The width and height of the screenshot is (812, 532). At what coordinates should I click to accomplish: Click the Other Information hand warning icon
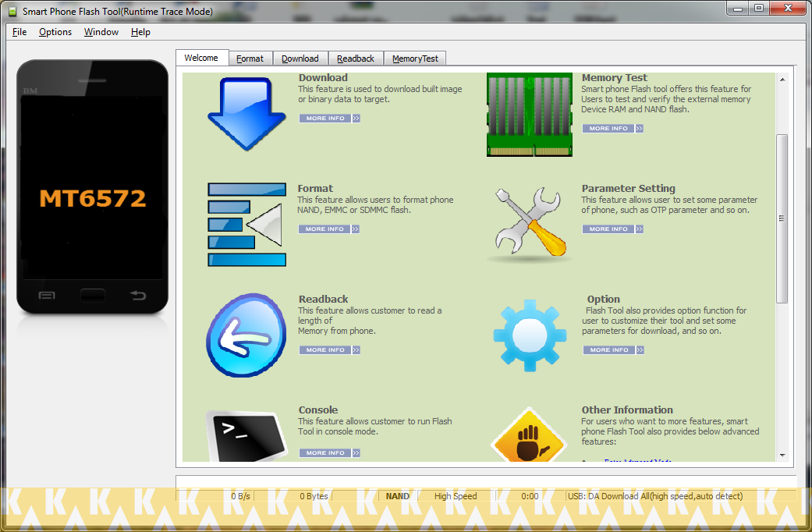tap(529, 435)
